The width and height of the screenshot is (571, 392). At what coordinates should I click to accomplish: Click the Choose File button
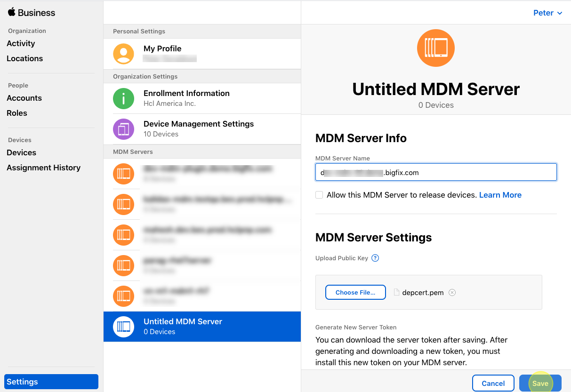(355, 292)
